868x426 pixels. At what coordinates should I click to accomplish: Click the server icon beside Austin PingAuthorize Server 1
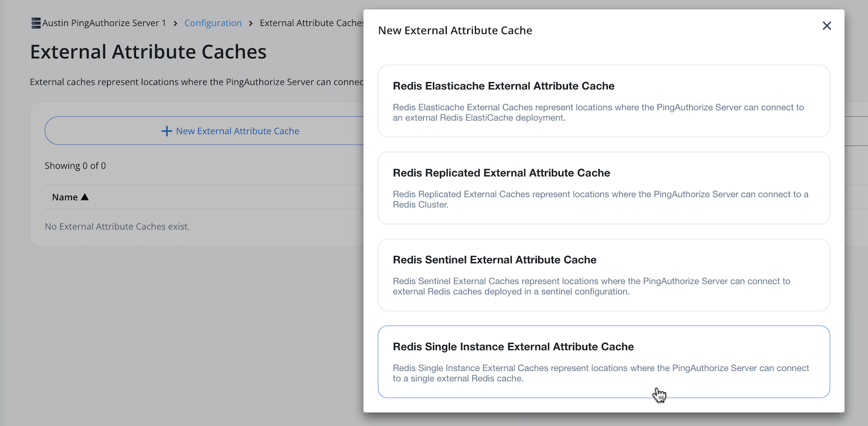pos(36,23)
